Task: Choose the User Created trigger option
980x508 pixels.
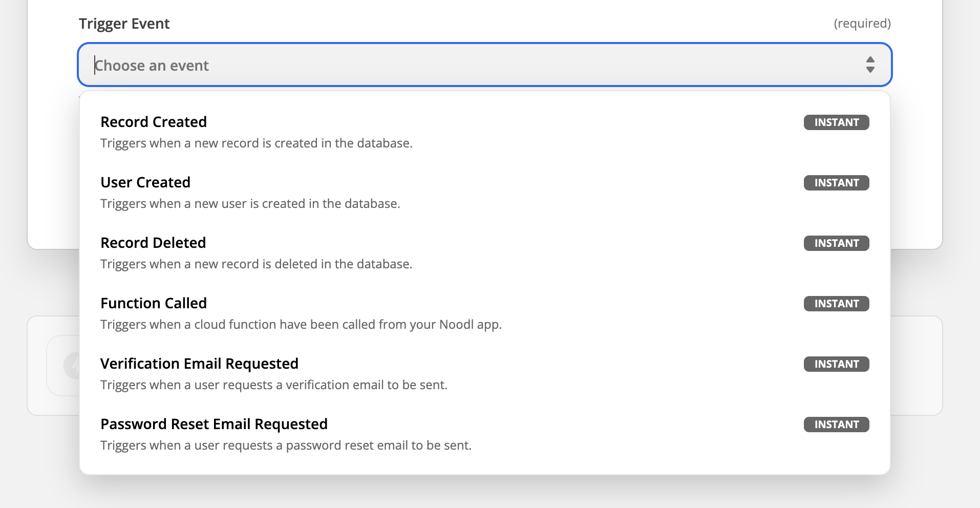Action: coord(145,182)
